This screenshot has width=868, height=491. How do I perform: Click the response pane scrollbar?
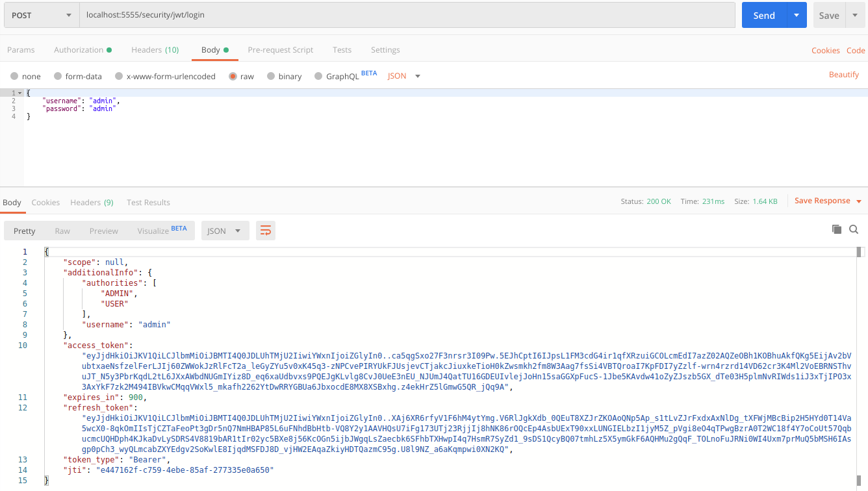tap(859, 252)
